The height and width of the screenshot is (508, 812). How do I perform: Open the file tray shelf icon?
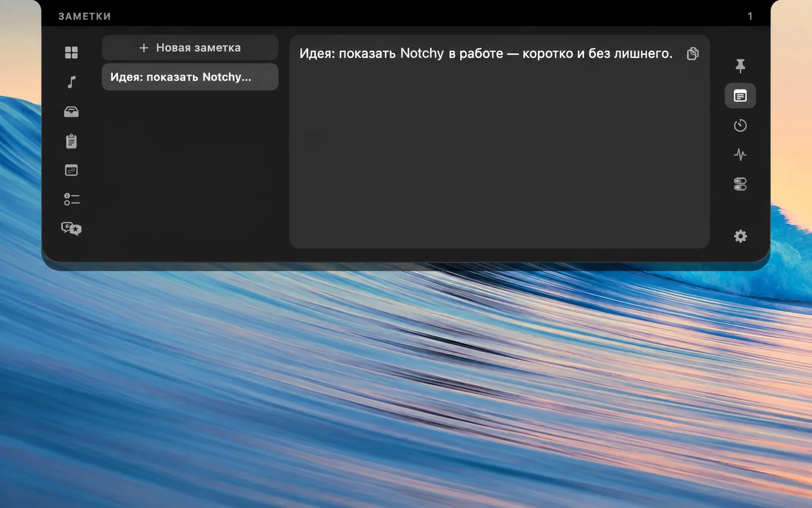(x=71, y=111)
